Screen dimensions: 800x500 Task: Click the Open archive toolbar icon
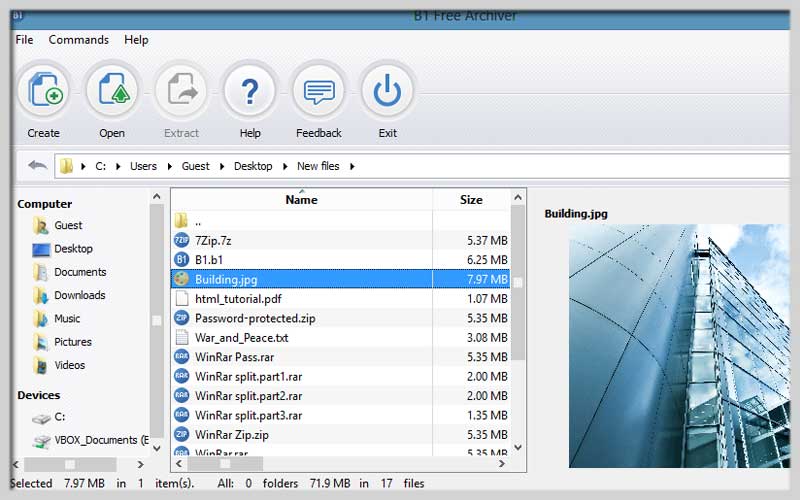pos(112,90)
